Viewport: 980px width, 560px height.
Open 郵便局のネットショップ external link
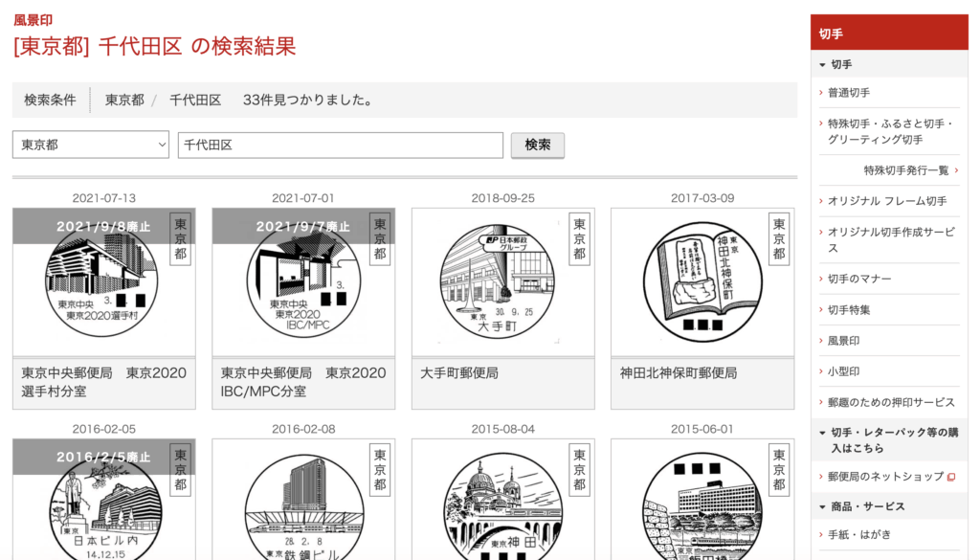pos(885,476)
